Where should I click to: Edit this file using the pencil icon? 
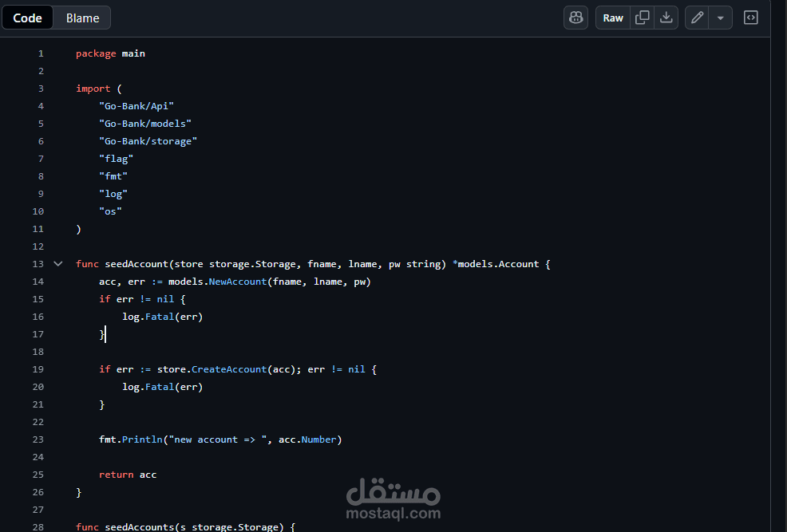point(698,17)
